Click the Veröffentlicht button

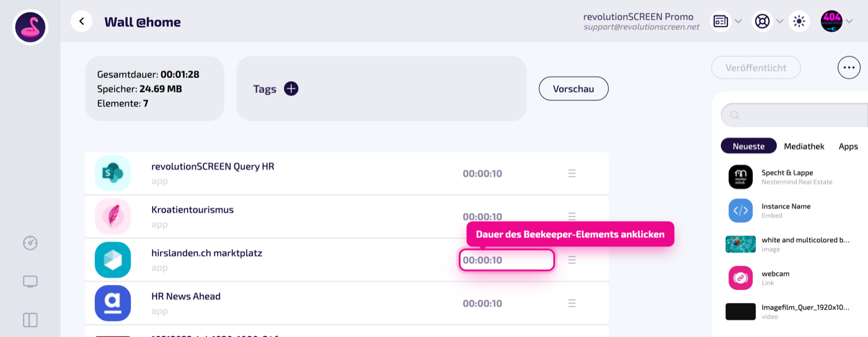click(756, 68)
